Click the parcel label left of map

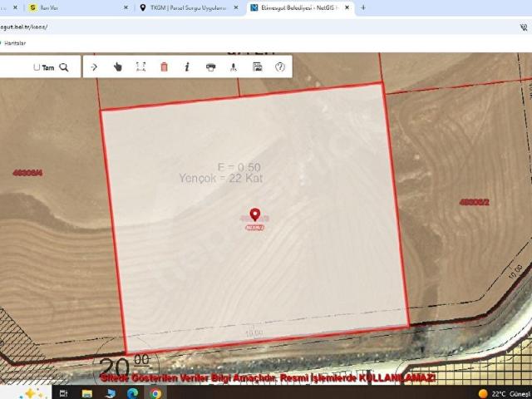(x=27, y=173)
